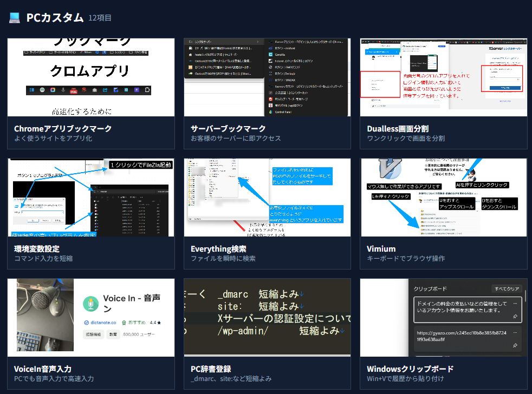Click the share icon in the Chrome app shortcut row
Image resolution: width=532 pixels, height=394 pixels.
(105, 89)
